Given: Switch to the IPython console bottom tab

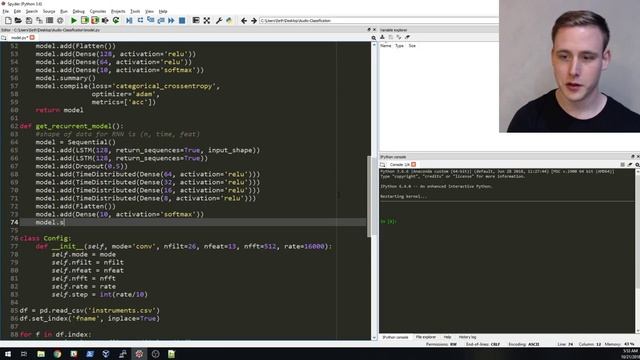Looking at the screenshot, I should (395, 337).
